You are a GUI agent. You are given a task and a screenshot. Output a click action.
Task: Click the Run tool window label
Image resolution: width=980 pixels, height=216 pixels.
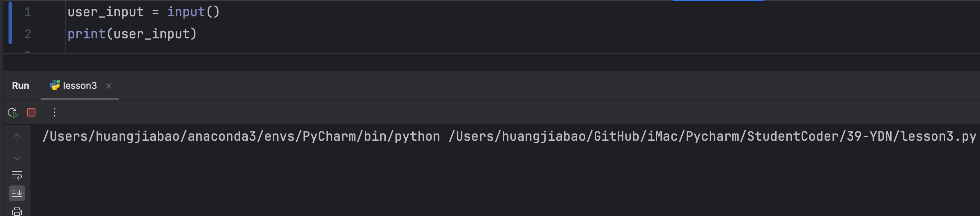pos(21,86)
